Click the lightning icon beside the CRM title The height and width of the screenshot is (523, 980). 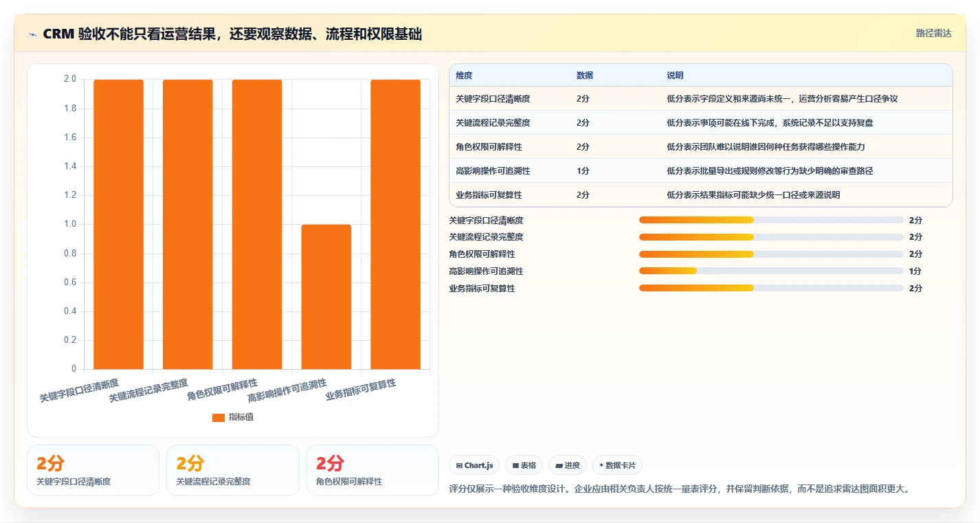(33, 34)
